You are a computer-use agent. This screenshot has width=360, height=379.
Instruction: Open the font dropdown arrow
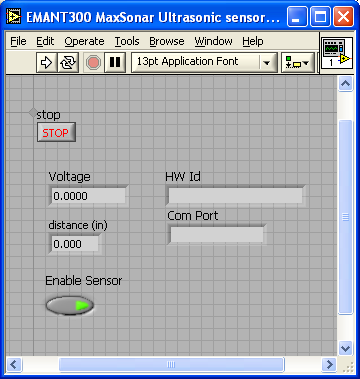click(267, 62)
